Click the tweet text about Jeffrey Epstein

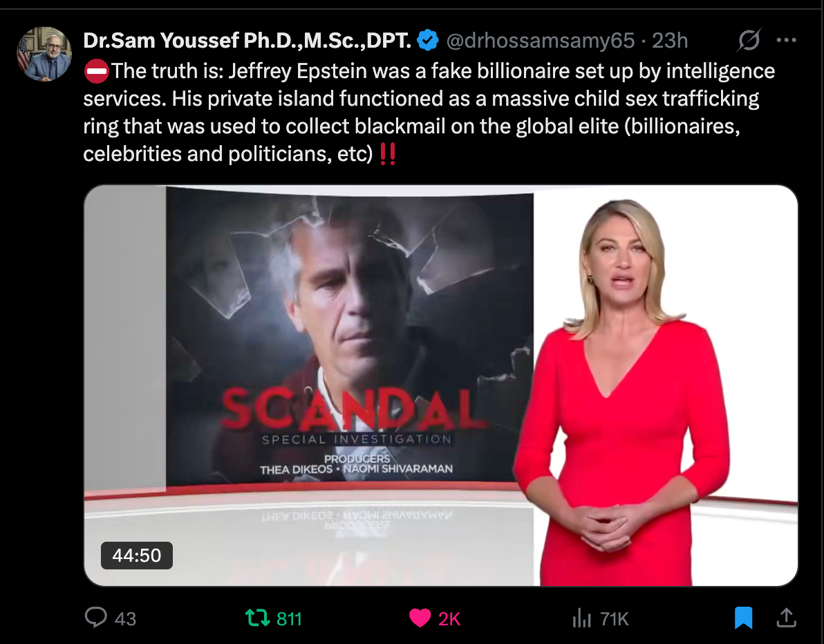[429, 113]
